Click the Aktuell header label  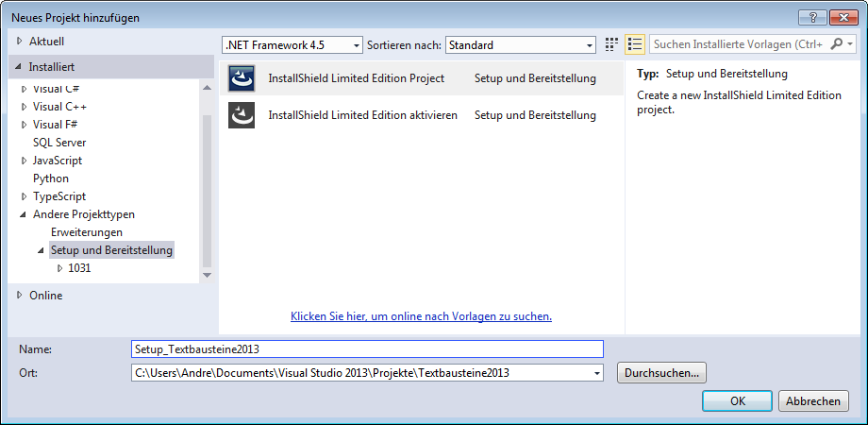point(46,41)
